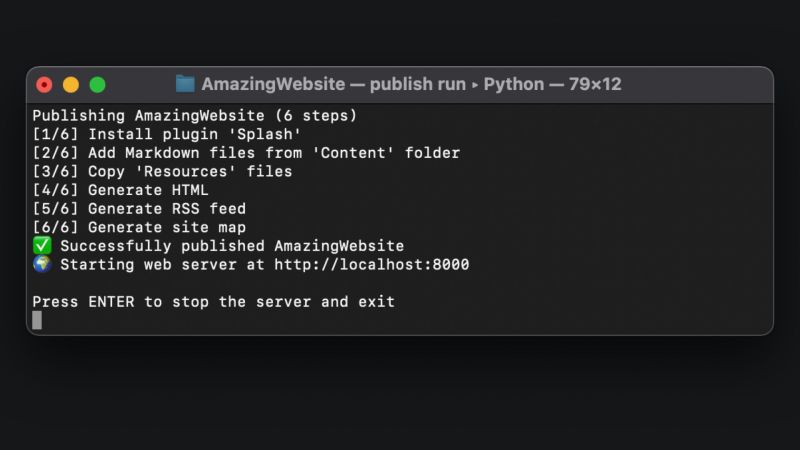The image size is (800, 450).
Task: Click the '[6/6] Generate site map' line
Action: [x=139, y=227]
